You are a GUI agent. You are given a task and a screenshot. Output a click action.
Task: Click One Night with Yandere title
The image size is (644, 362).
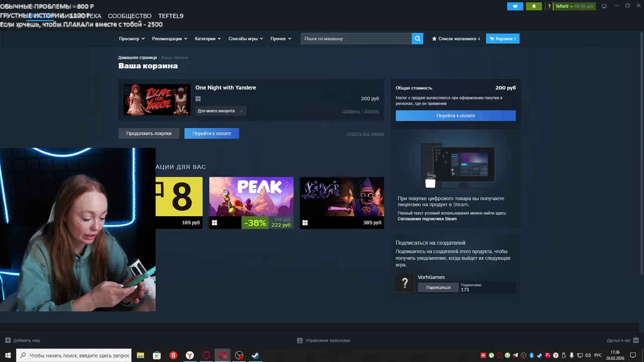click(226, 87)
